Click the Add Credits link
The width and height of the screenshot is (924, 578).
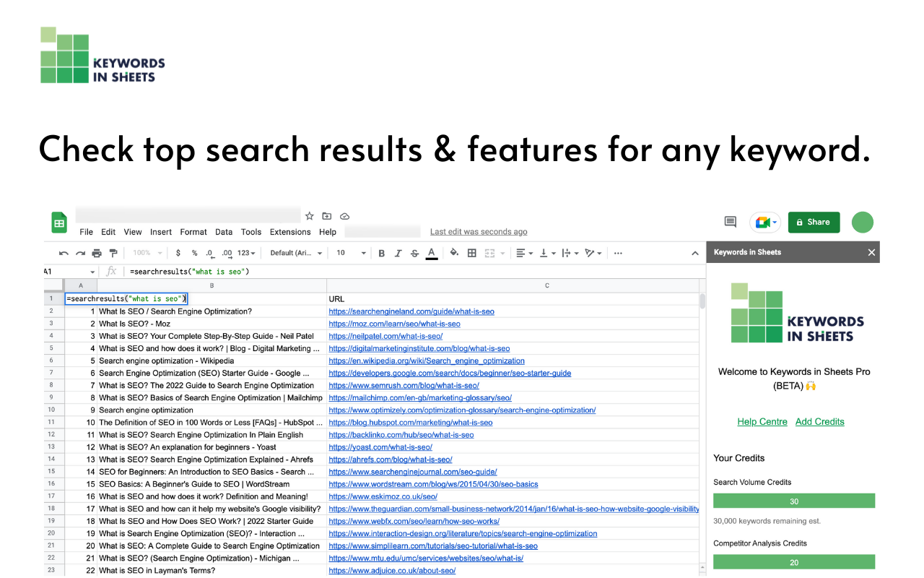click(x=820, y=422)
